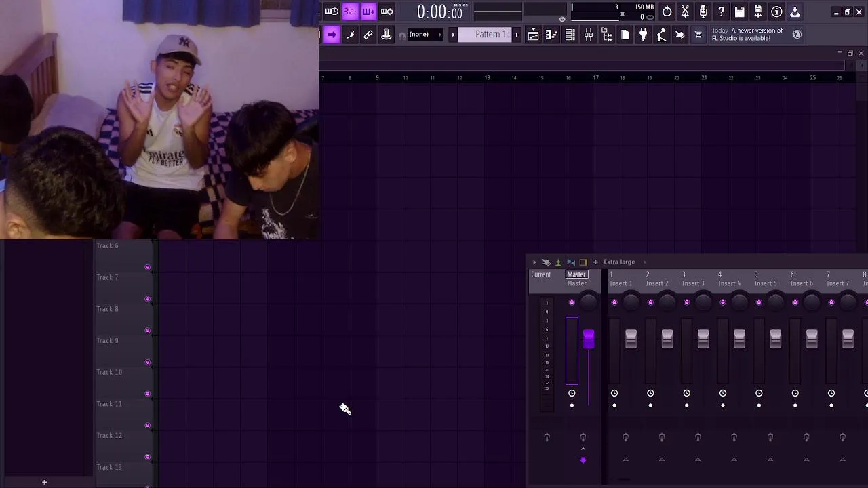This screenshot has width=868, height=488.
Task: Mute the Master track with its purple LED
Action: click(572, 302)
